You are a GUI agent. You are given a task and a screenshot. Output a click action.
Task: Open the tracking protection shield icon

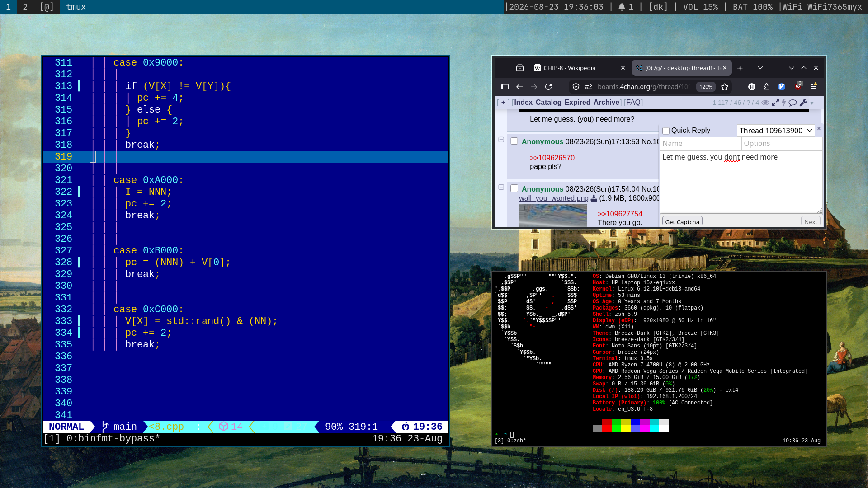click(x=576, y=87)
